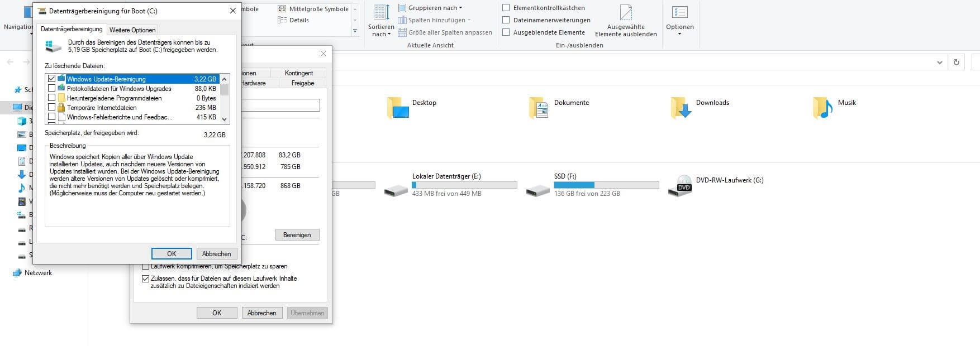
Task: Open the Dokumente folder icon
Action: pyautogui.click(x=540, y=108)
